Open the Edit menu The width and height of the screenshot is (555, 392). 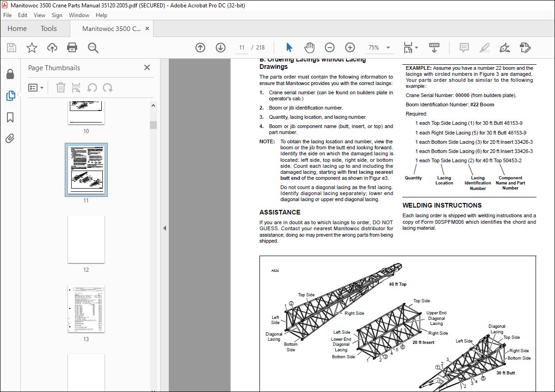click(x=23, y=15)
